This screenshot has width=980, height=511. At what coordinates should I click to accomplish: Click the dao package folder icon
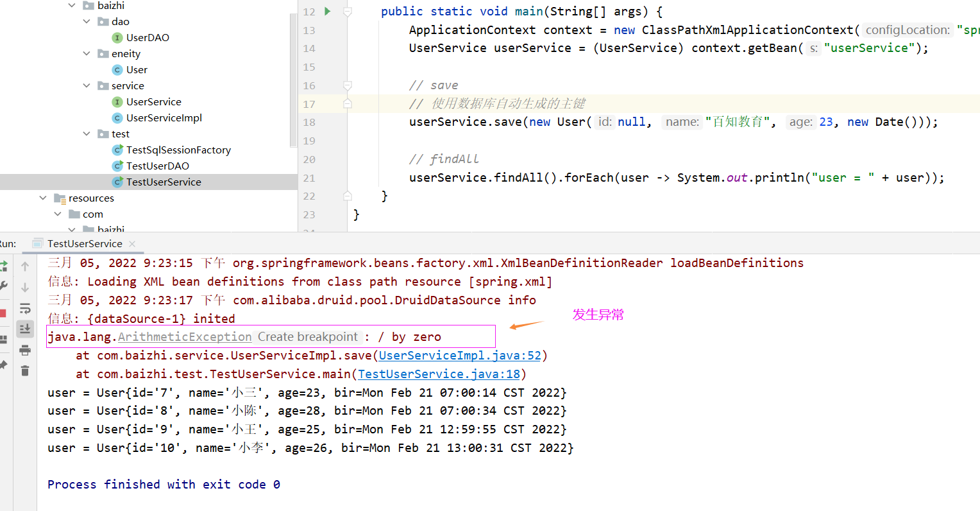(103, 22)
